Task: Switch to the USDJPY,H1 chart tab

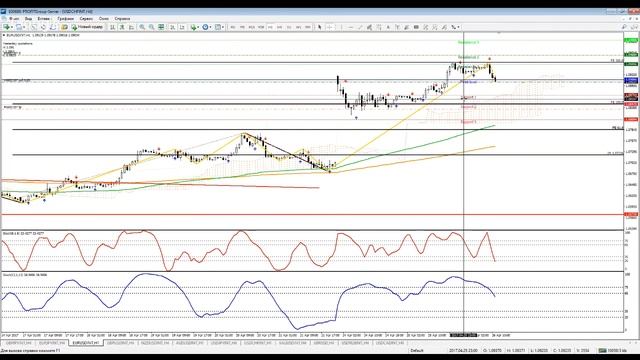Action: (224, 343)
